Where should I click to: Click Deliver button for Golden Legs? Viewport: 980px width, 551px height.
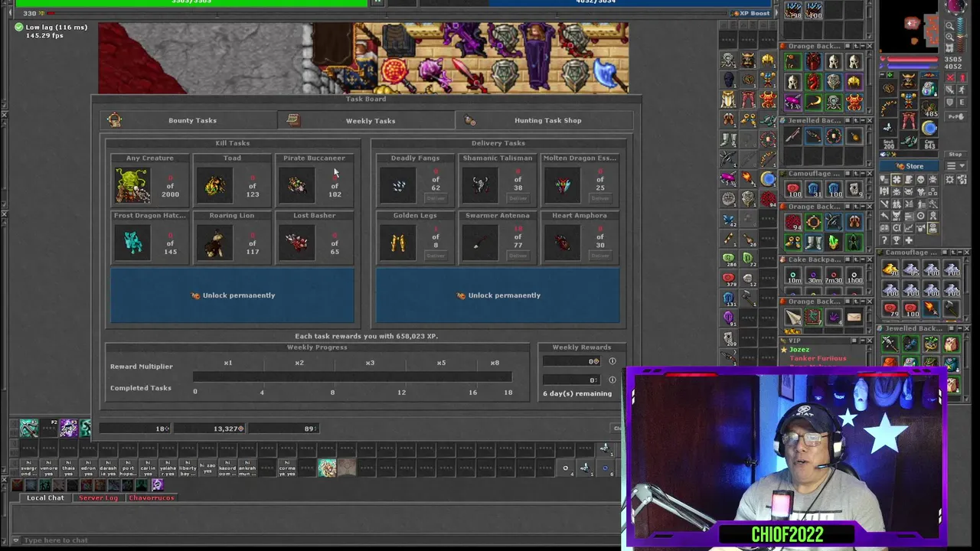(436, 256)
